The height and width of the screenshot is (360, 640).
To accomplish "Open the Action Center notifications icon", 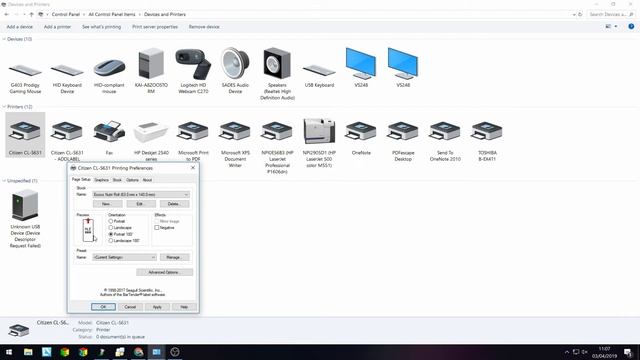I will pyautogui.click(x=628, y=352).
